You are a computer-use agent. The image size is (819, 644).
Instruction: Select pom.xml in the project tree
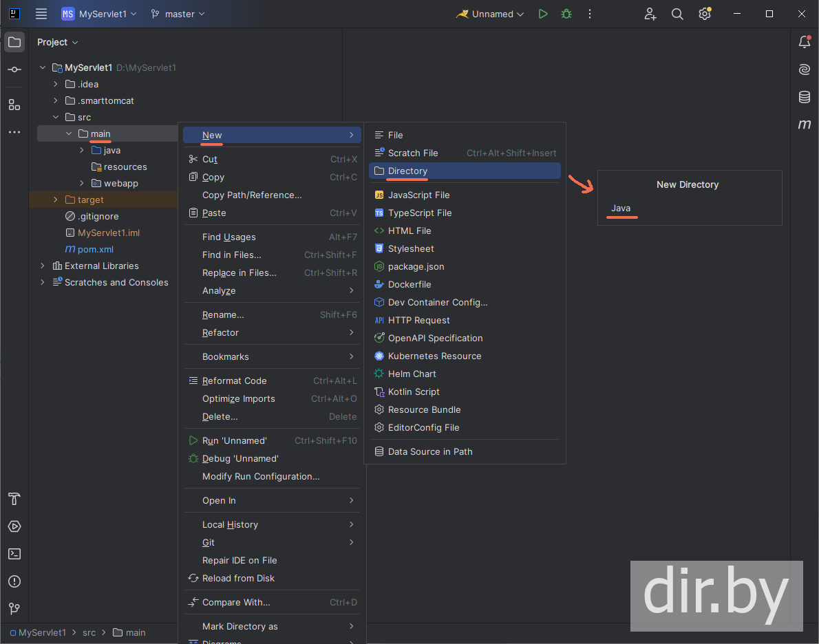coord(95,249)
